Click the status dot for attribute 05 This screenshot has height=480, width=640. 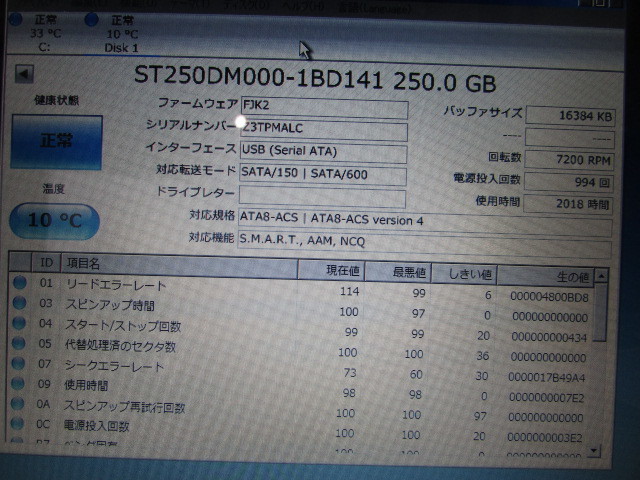(x=18, y=343)
